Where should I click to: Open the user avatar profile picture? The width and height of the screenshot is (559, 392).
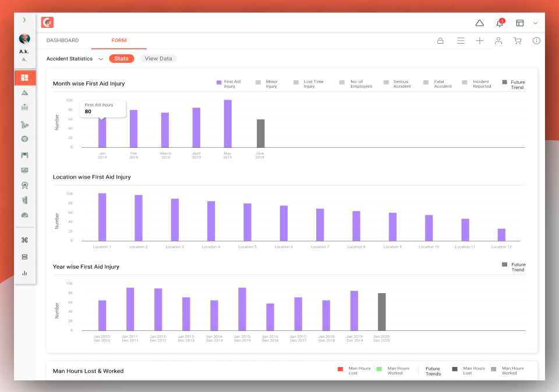[x=24, y=38]
